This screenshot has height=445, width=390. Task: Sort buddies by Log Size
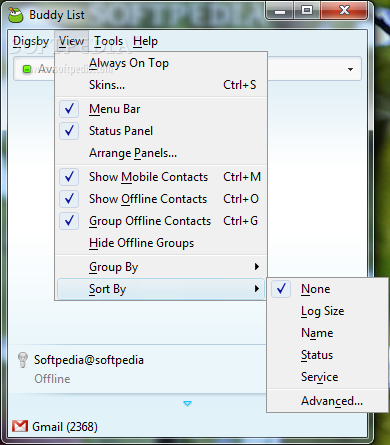pos(327,311)
